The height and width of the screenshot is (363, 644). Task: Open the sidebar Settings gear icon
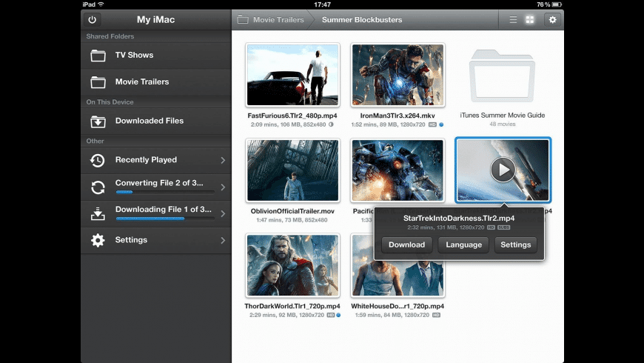(x=98, y=240)
